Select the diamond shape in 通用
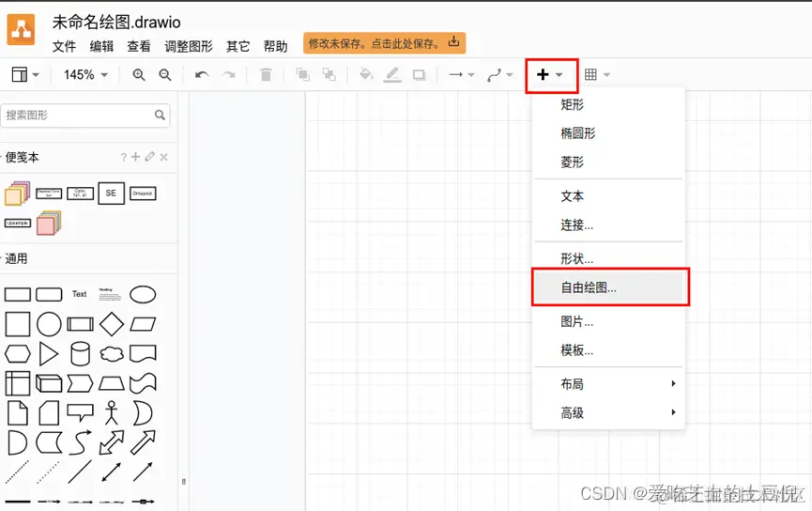812x511 pixels. pyautogui.click(x=112, y=324)
